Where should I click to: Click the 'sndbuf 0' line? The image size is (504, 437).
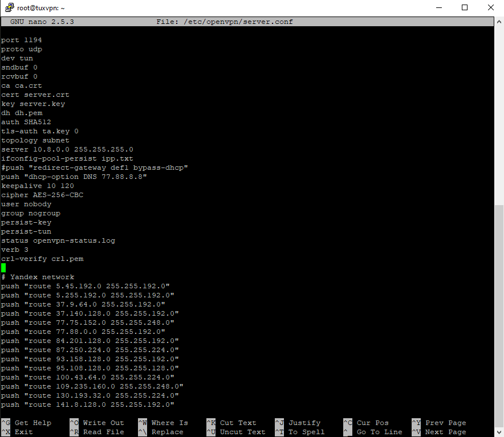click(x=19, y=67)
